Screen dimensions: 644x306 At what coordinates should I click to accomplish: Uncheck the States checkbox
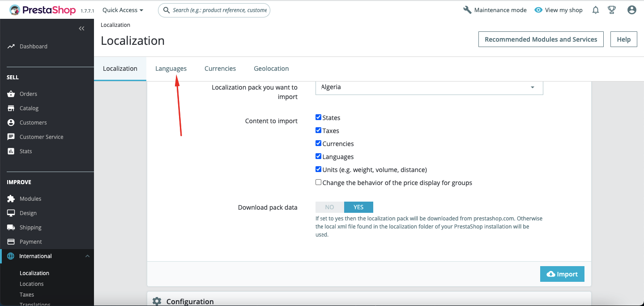[319, 117]
